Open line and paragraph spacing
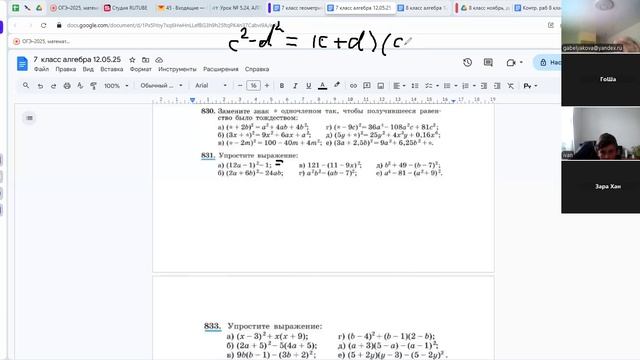 [x=415, y=86]
